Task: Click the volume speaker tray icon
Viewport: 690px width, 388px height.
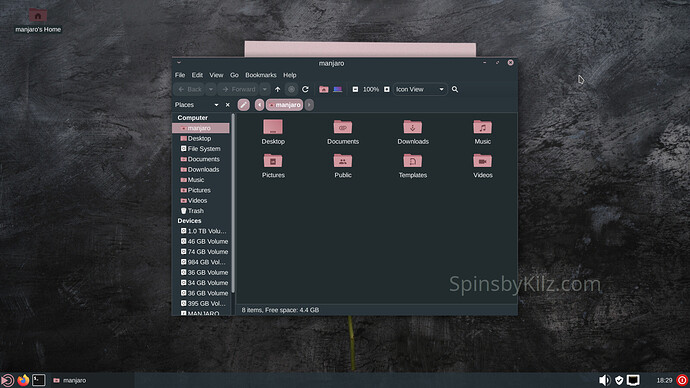Action: click(605, 380)
